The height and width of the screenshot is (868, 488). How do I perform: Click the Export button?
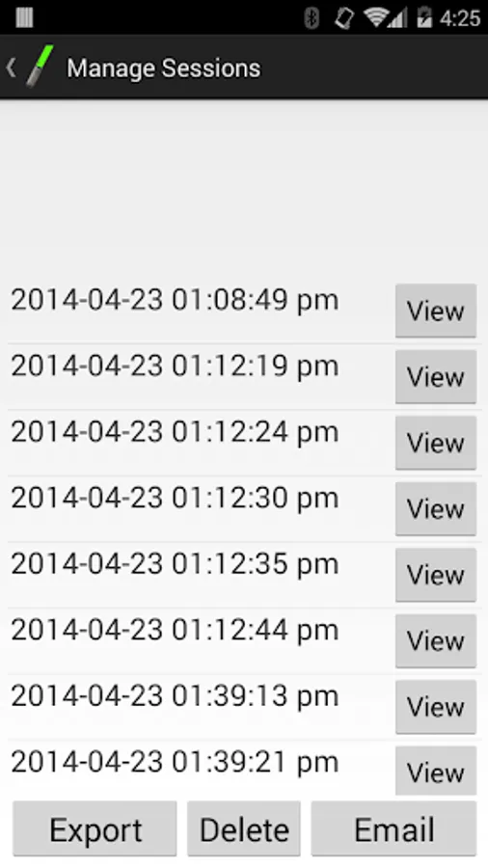click(x=95, y=828)
